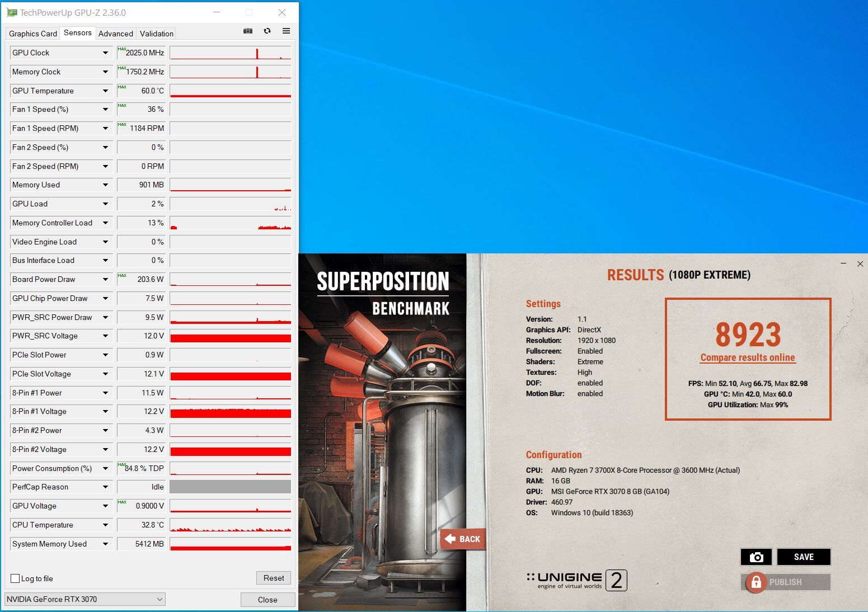Viewport: 868px width, 612px height.
Task: Open Fan 2 Speed (RPM) dropdown
Action: tap(105, 166)
